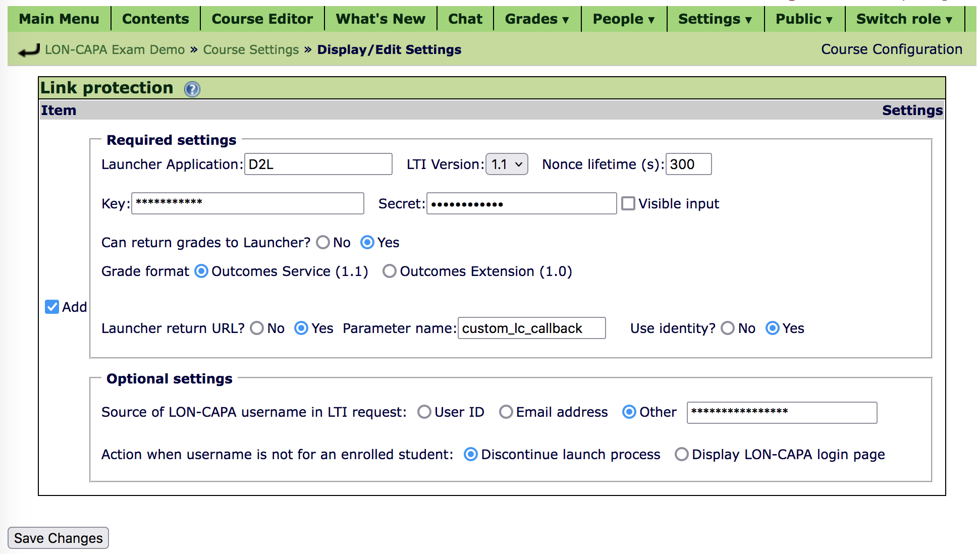This screenshot has height=554, width=980.
Task: Enable the Add checkbox for link protection
Action: (x=52, y=306)
